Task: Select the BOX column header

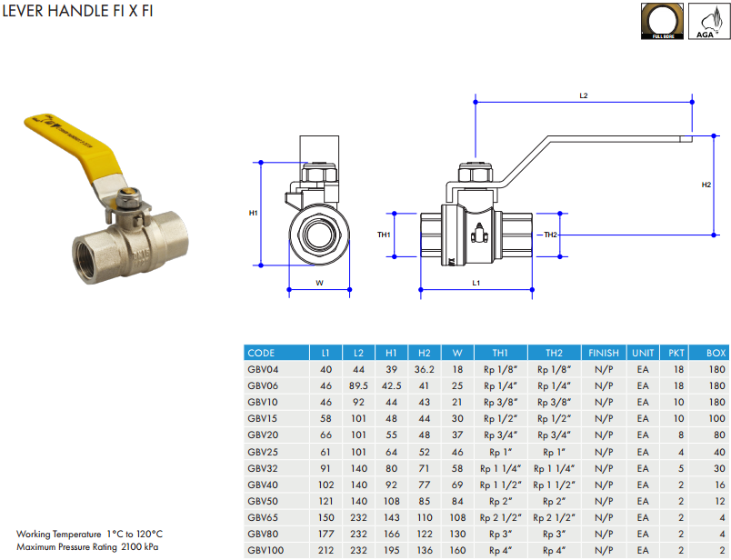Action: click(715, 353)
